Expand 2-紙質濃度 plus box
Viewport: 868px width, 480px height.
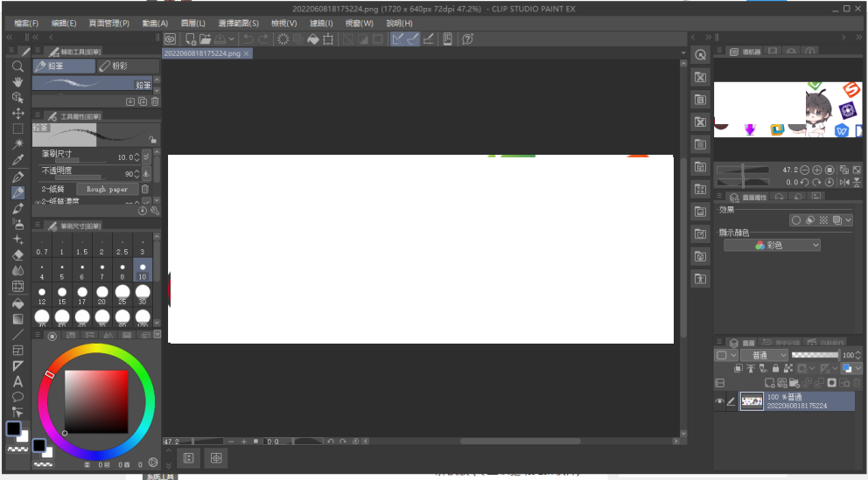38,203
